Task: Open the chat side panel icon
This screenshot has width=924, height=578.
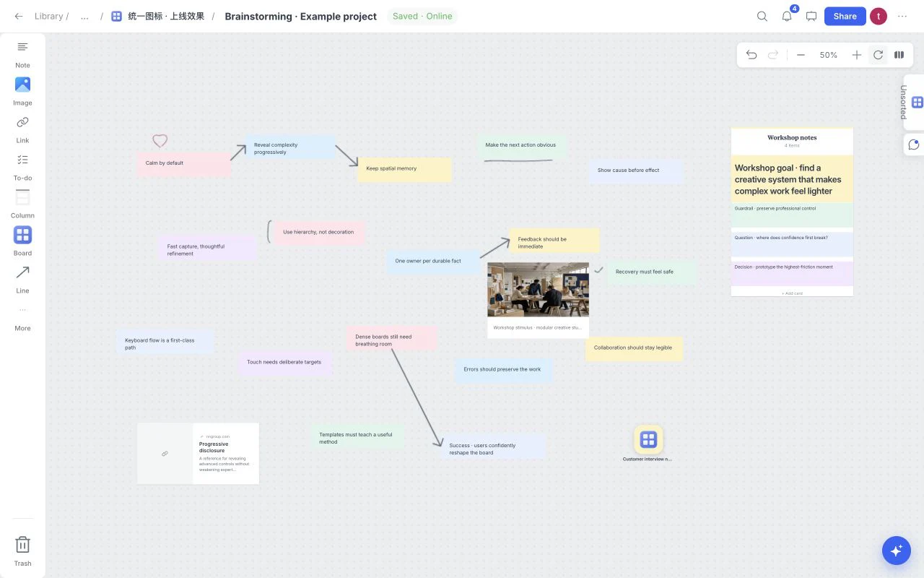Action: pos(913,144)
